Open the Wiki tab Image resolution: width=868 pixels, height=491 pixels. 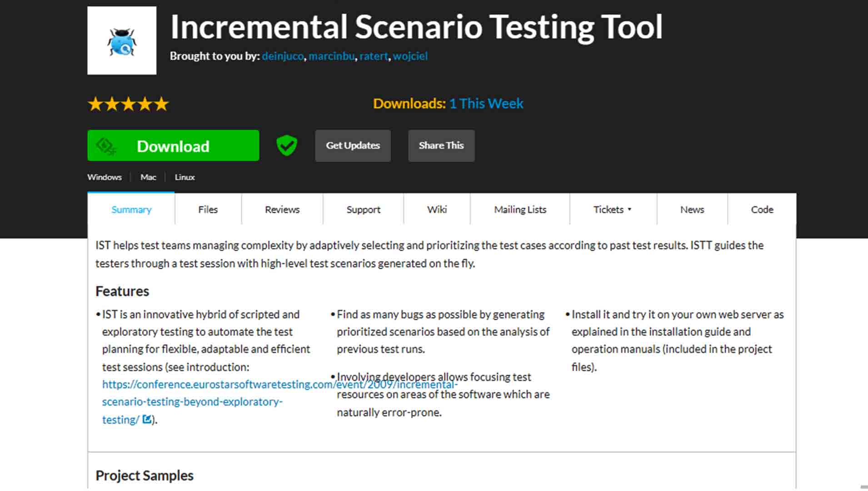(436, 210)
